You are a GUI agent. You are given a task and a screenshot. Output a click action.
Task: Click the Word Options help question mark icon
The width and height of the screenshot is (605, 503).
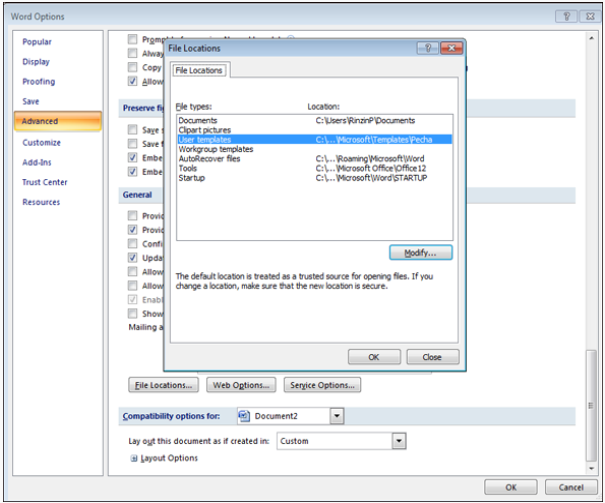pos(566,17)
